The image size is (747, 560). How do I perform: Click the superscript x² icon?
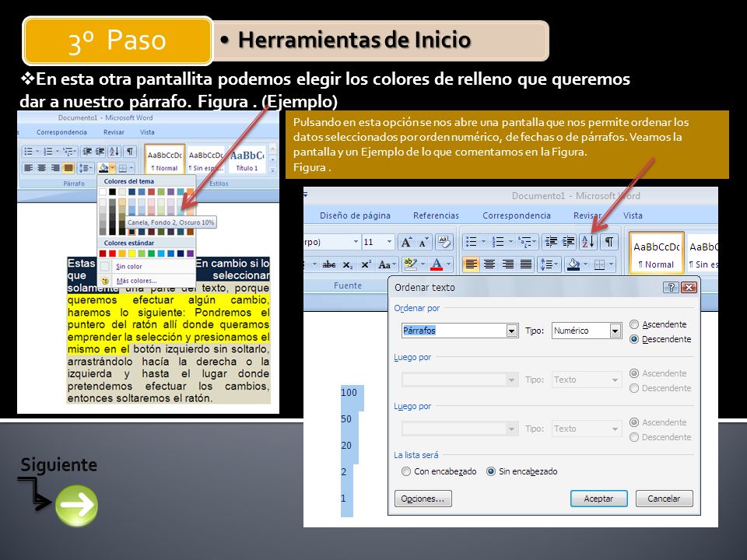[x=366, y=264]
